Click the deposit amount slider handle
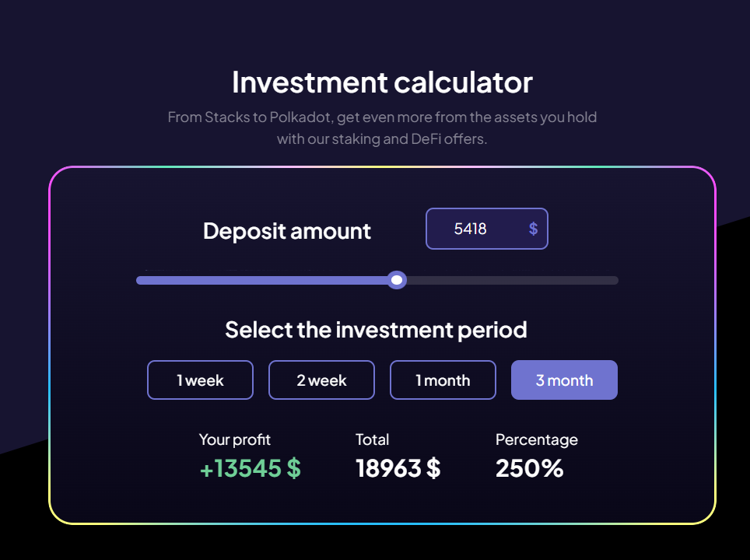750x560 pixels. pos(397,279)
